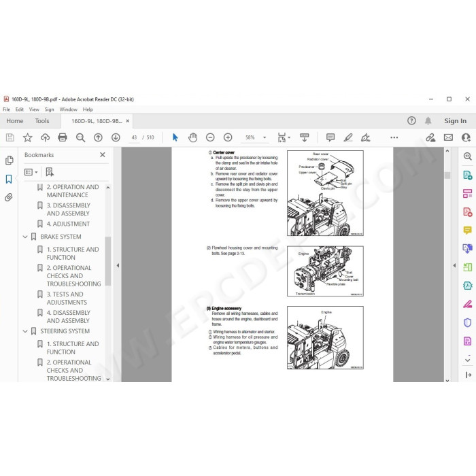Zoom in with the plus icon
Viewport: 476px width, 476px height.
point(228,137)
